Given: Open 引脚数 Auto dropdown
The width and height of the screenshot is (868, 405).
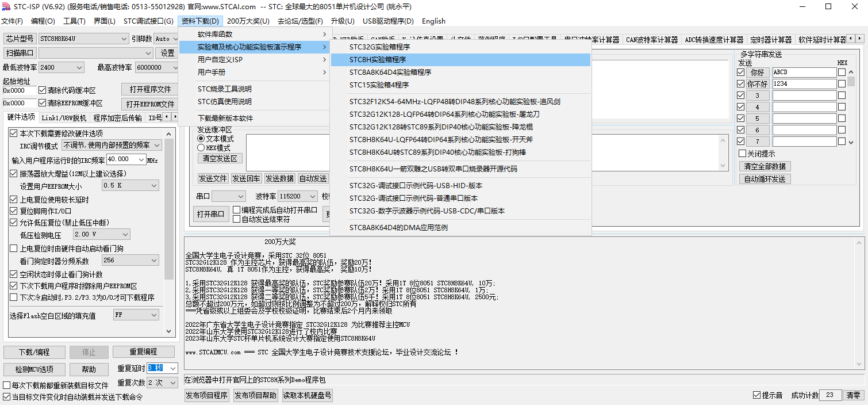Looking at the screenshot, I should 167,39.
